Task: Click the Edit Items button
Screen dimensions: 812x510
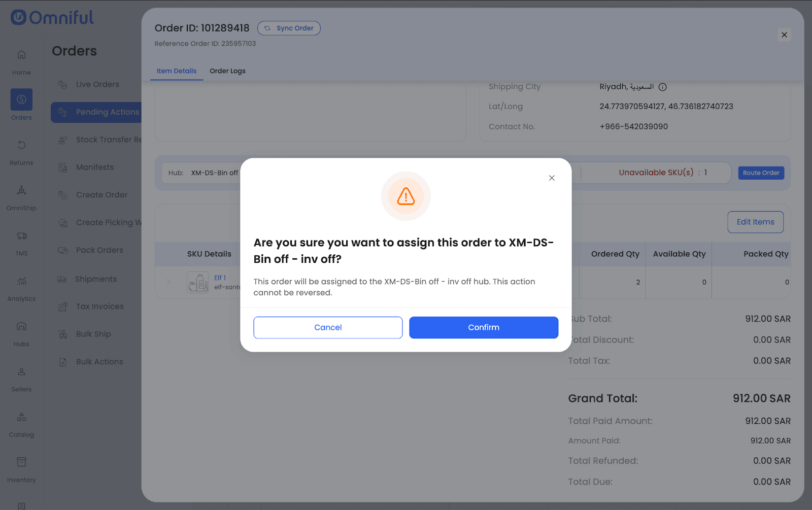Action: tap(755, 222)
